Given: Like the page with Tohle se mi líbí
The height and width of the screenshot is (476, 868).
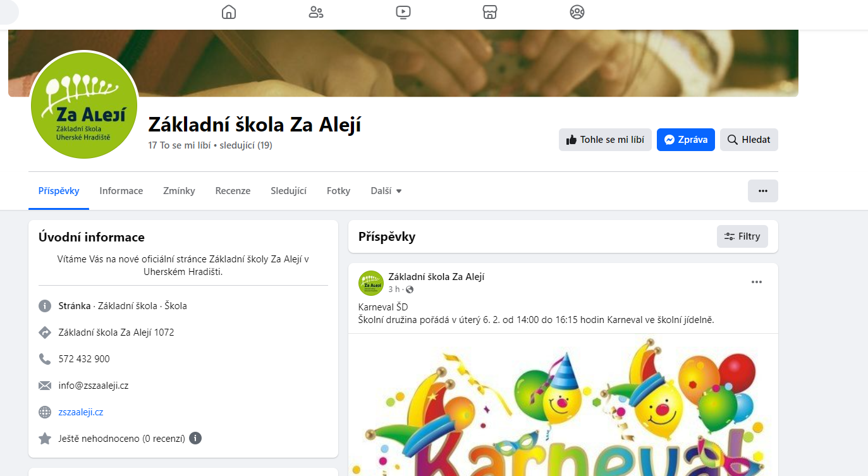Looking at the screenshot, I should tap(605, 140).
